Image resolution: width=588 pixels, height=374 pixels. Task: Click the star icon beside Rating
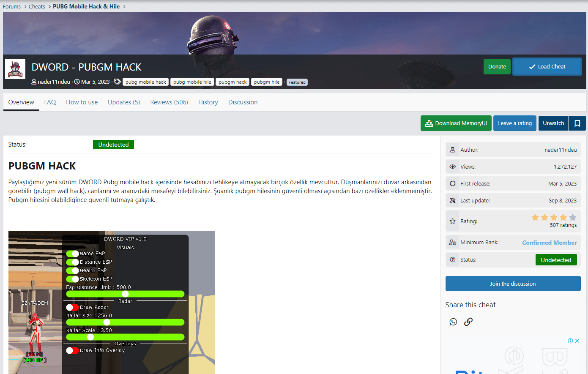(x=453, y=221)
